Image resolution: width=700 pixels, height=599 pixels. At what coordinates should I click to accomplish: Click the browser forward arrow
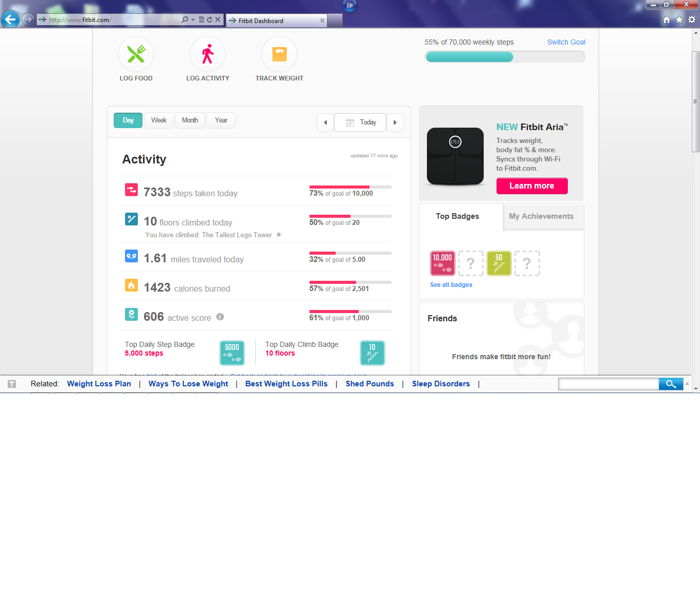click(28, 19)
